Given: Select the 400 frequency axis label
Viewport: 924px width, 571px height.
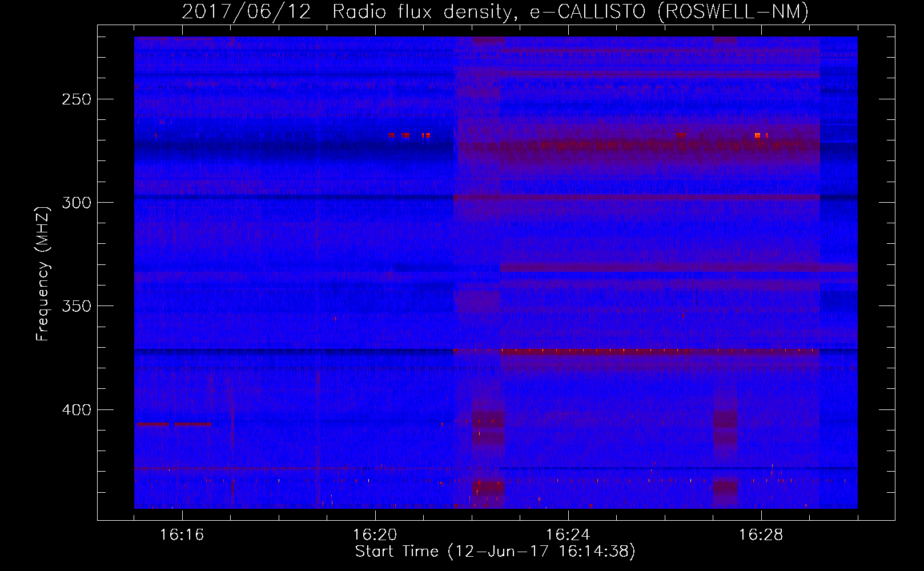Looking at the screenshot, I should [77, 410].
